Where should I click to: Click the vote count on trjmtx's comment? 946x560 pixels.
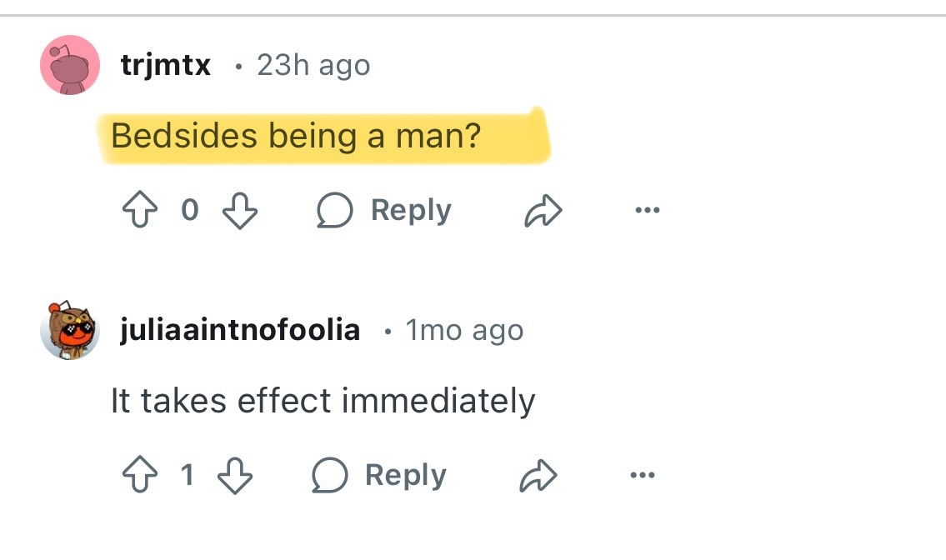190,211
